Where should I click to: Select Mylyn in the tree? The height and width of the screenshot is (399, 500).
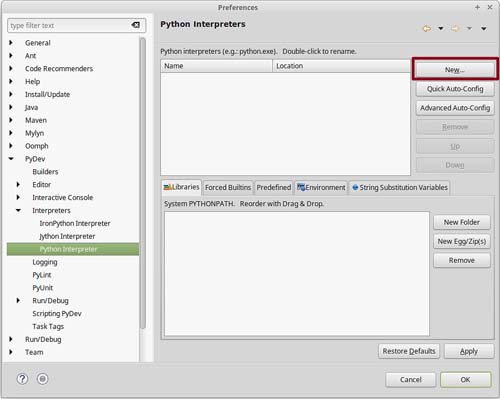point(34,133)
